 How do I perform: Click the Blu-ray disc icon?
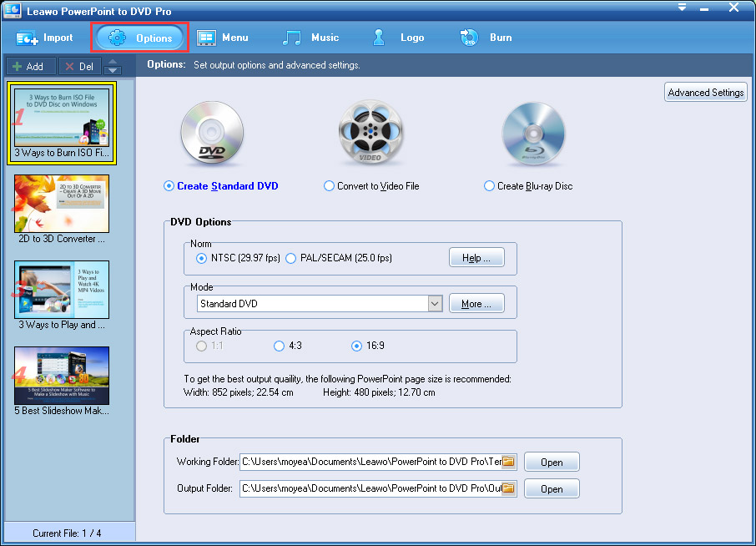(533, 133)
